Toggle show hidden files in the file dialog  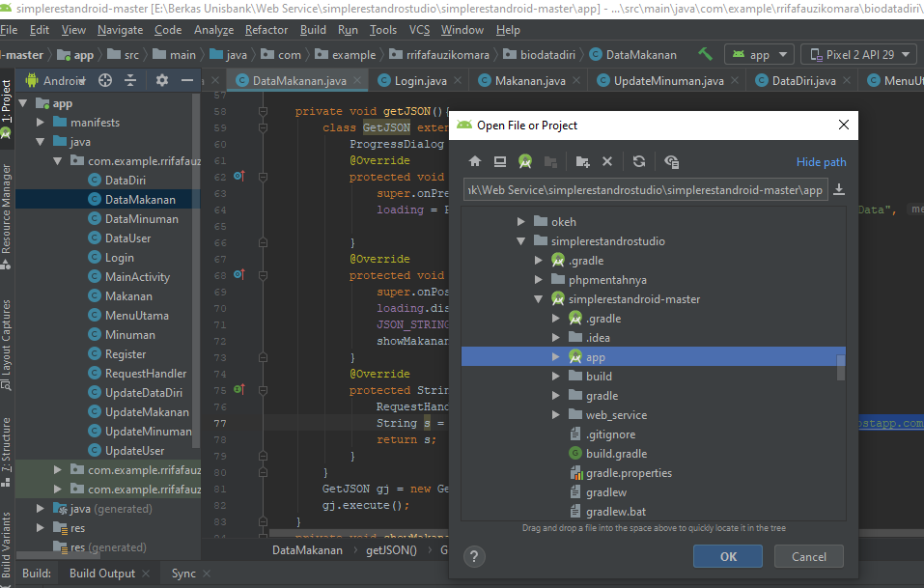(670, 161)
